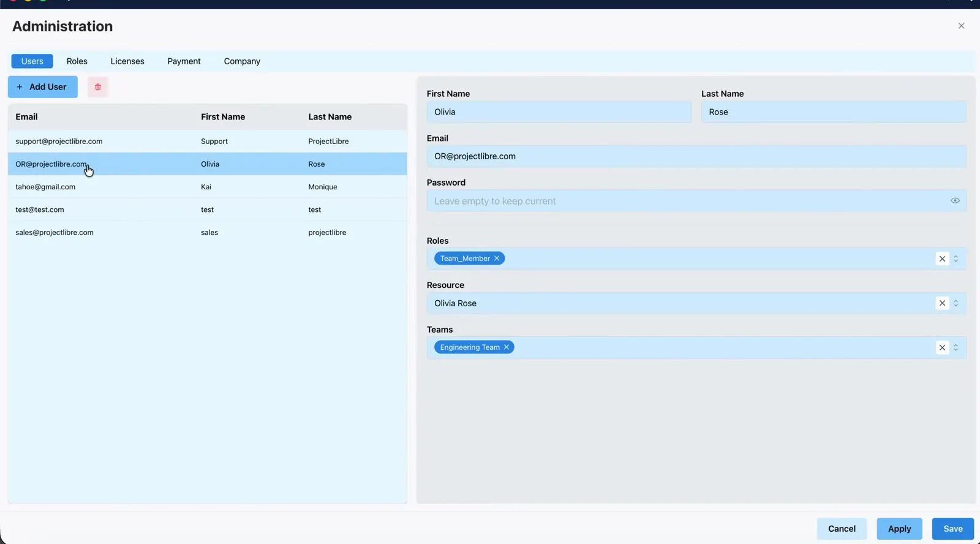The height and width of the screenshot is (544, 980).
Task: Click the Cancel button
Action: click(842, 529)
